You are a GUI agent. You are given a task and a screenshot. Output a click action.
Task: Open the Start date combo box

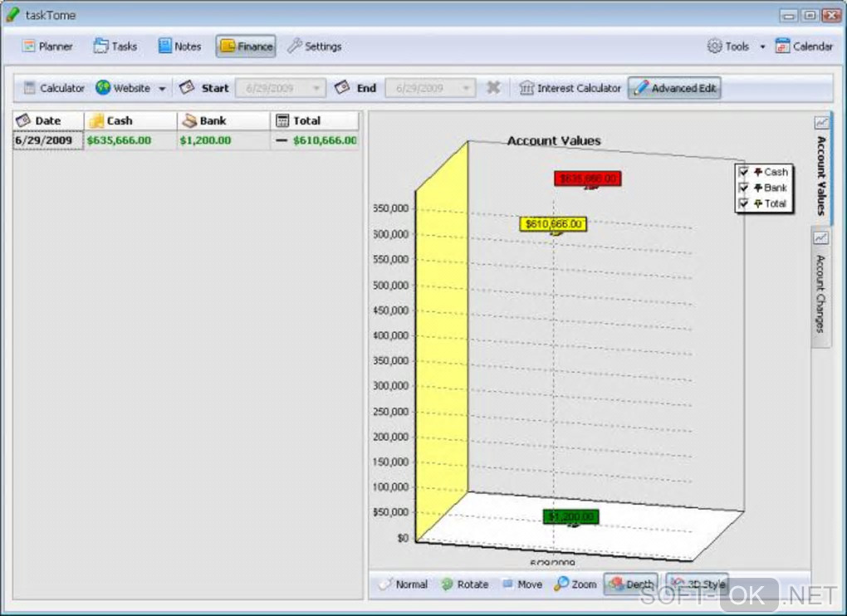281,88
